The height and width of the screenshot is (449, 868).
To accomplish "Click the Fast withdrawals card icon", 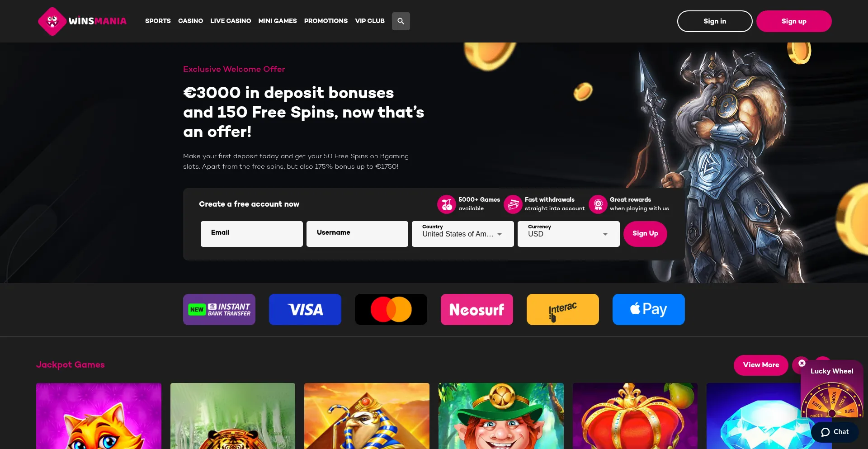I will click(x=513, y=204).
